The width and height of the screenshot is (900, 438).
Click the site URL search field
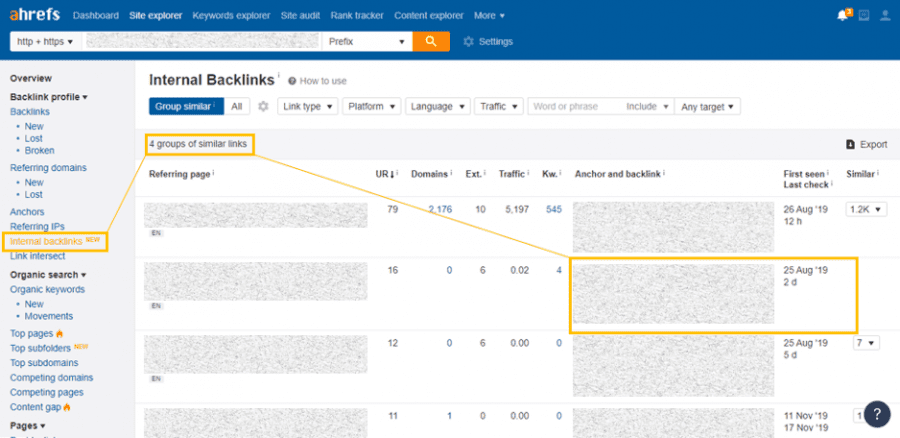click(x=201, y=41)
